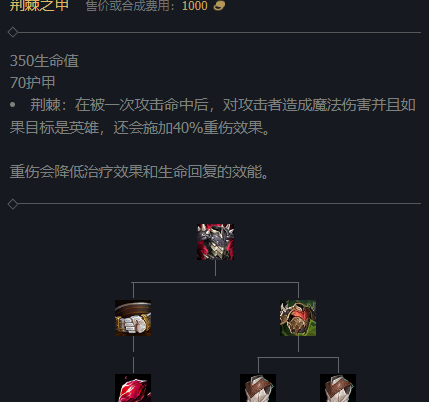Click the diamond marker on upper divider

coord(13,32)
